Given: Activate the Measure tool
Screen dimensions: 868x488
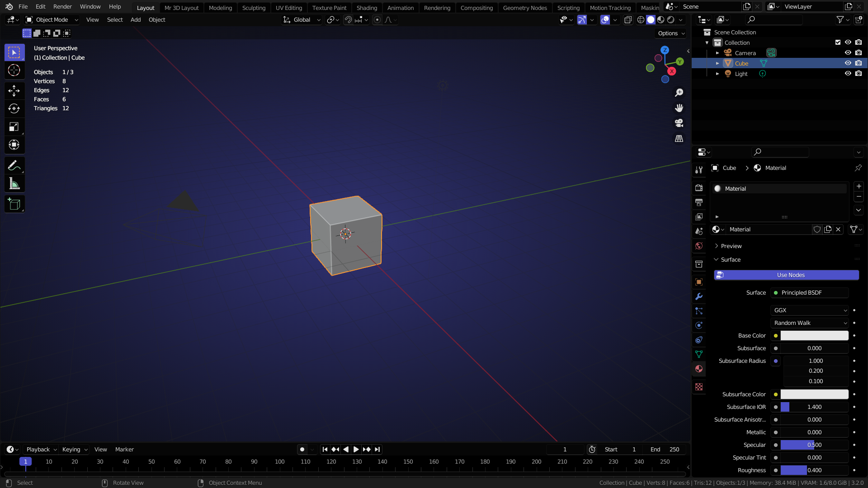Looking at the screenshot, I should [14, 183].
